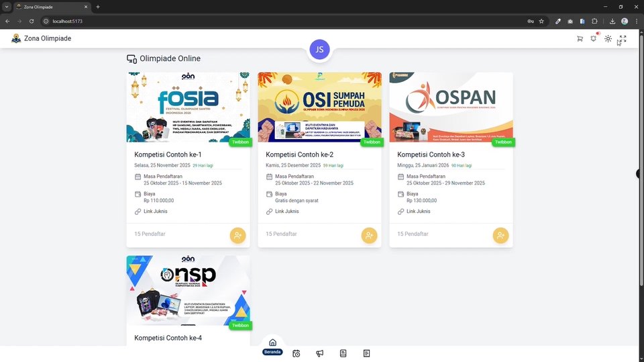This screenshot has height=362, width=644.
Task: Click title Kompetisi Contoh ke-4
Action: [168, 338]
